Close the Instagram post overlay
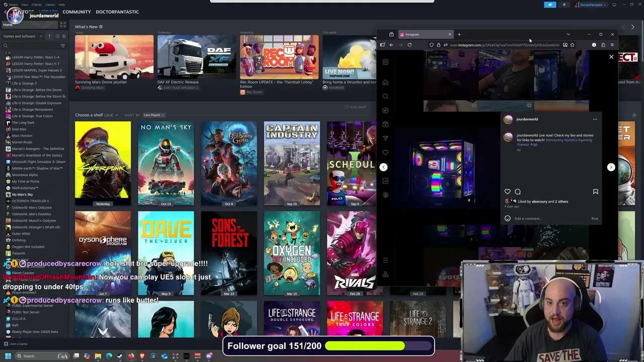The width and height of the screenshot is (644, 362). [611, 57]
